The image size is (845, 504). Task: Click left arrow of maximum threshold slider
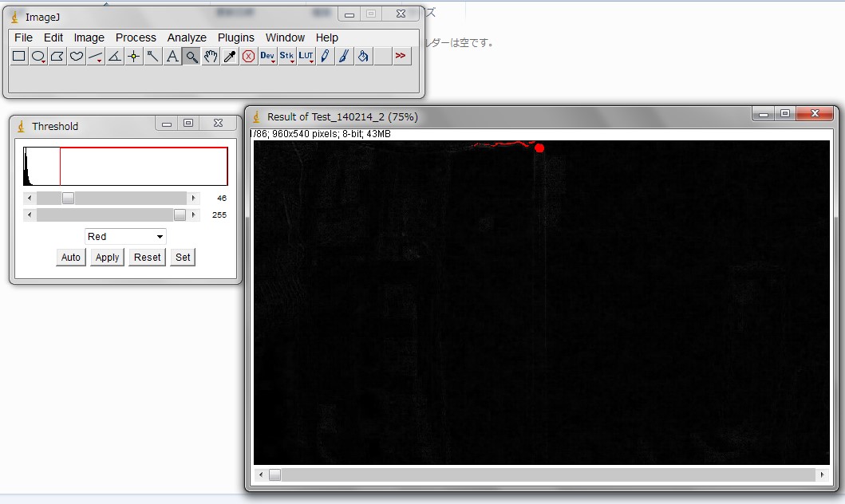pyautogui.click(x=30, y=215)
